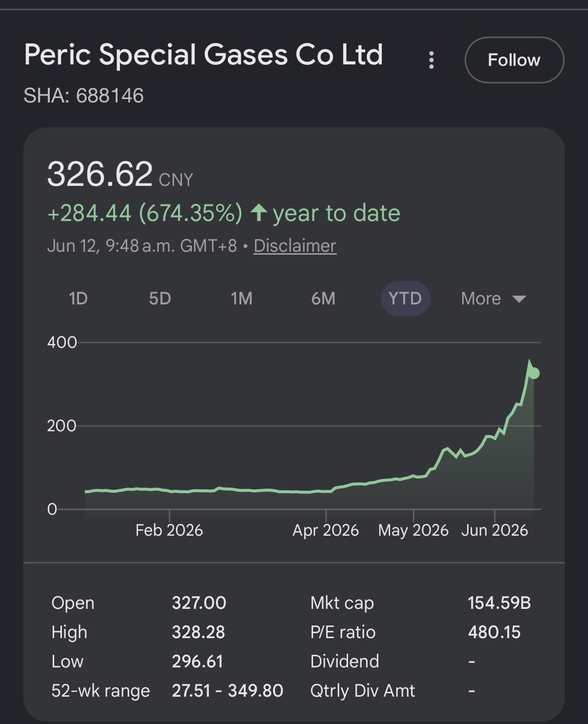Image resolution: width=588 pixels, height=724 pixels.
Task: Switch chart to 1M range
Action: 242,299
